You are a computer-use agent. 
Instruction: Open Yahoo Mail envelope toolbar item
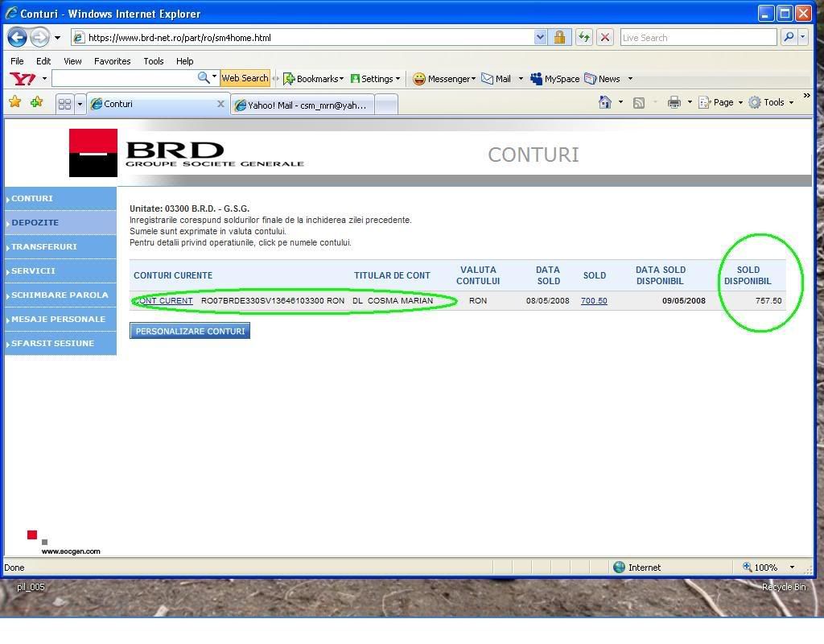[x=496, y=79]
